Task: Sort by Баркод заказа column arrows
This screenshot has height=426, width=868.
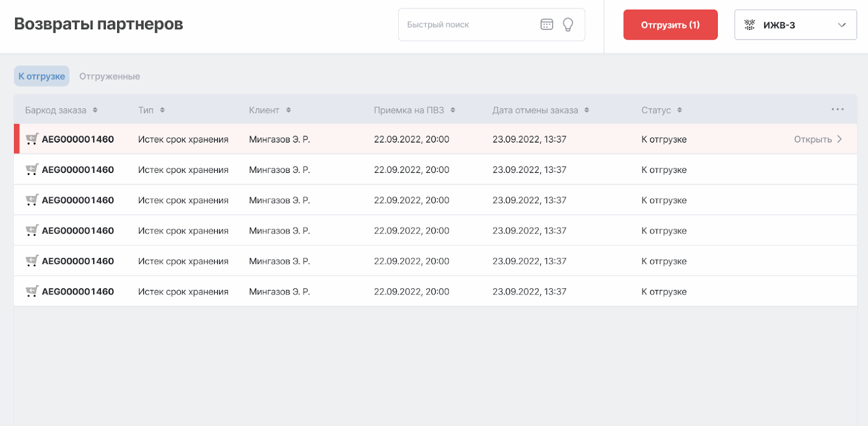Action: tap(95, 110)
